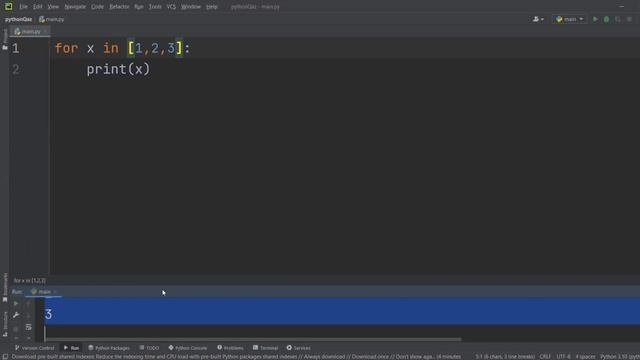The image size is (640, 360).
Task: Click main.py in navigation breadcrumb
Action: click(51, 19)
